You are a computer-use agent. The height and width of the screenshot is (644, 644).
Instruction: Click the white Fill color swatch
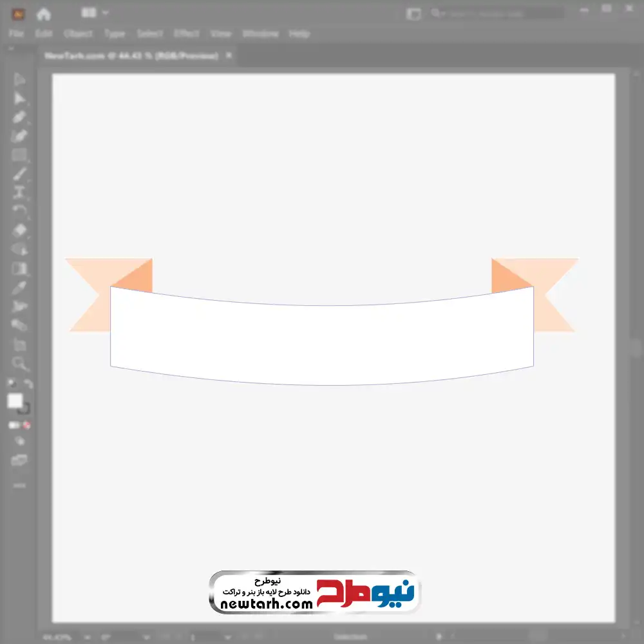coord(15,401)
